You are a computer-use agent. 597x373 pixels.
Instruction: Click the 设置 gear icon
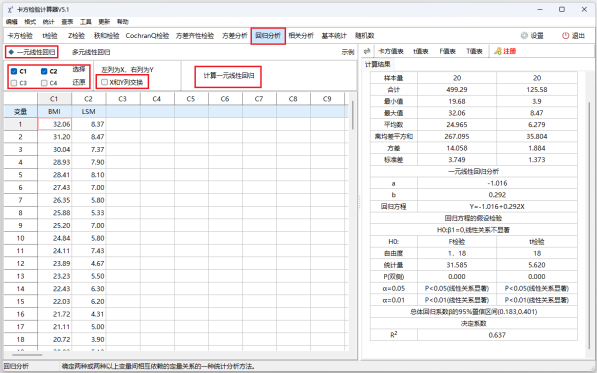(x=524, y=36)
